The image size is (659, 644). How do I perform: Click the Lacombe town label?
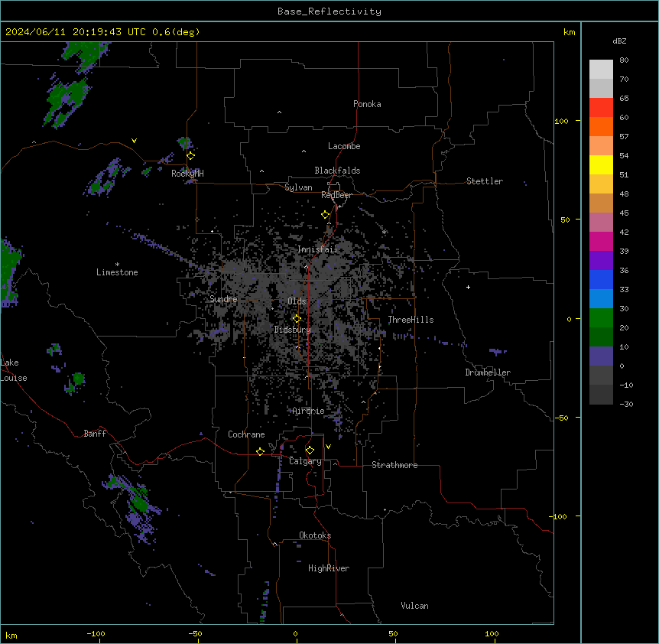click(344, 146)
